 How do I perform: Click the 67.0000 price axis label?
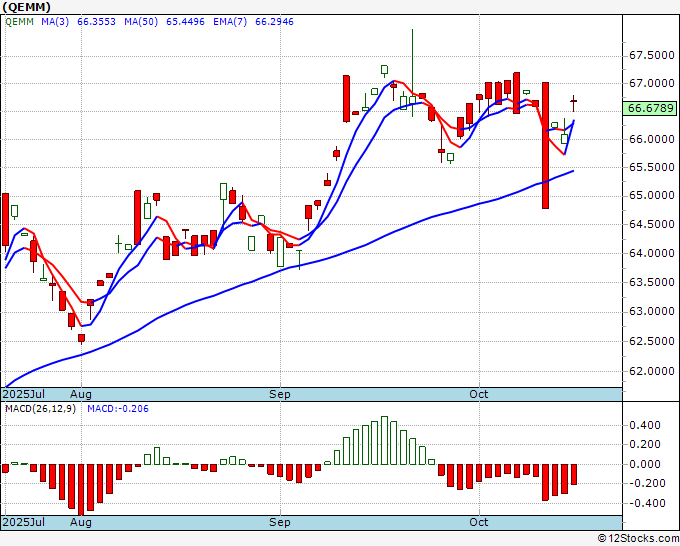(652, 83)
